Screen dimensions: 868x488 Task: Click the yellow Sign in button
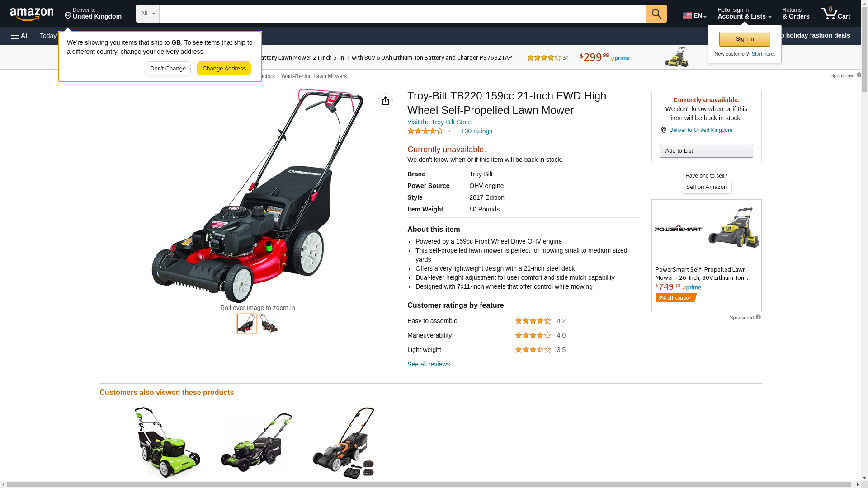coord(745,39)
